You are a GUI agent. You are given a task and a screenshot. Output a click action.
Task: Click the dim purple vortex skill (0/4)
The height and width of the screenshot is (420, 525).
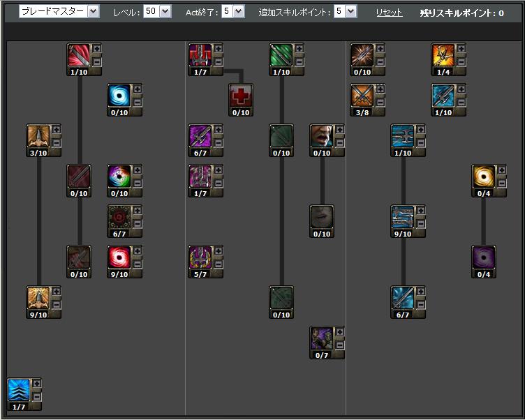[484, 257]
